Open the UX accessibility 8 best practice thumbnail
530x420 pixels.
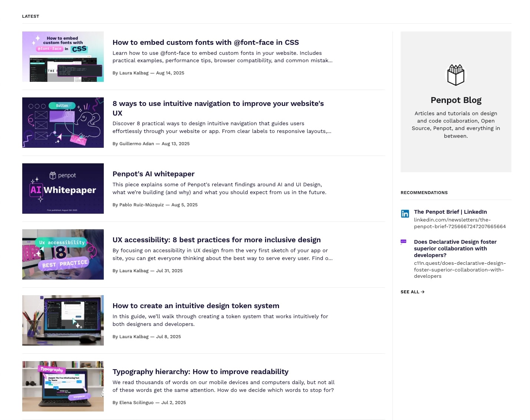(63, 254)
